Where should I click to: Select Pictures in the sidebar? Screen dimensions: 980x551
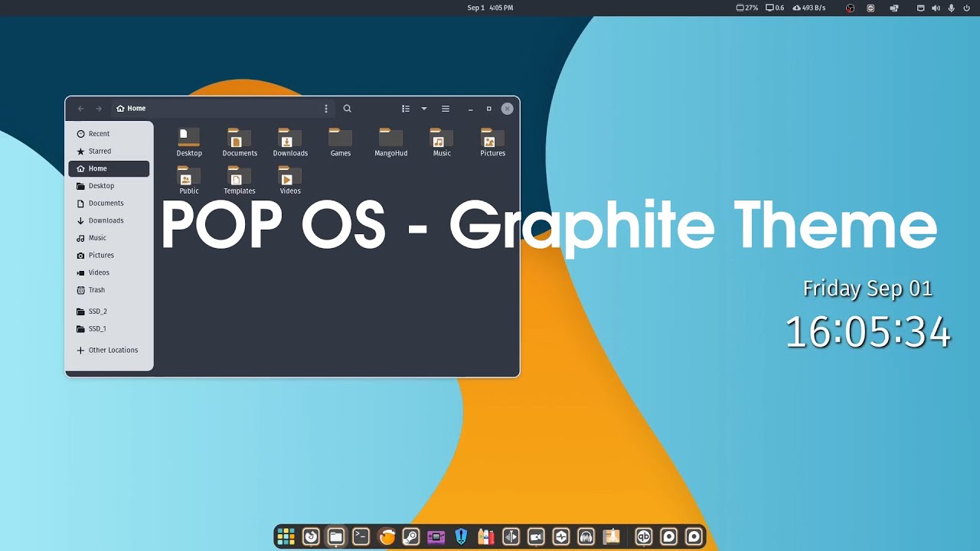coord(109,256)
